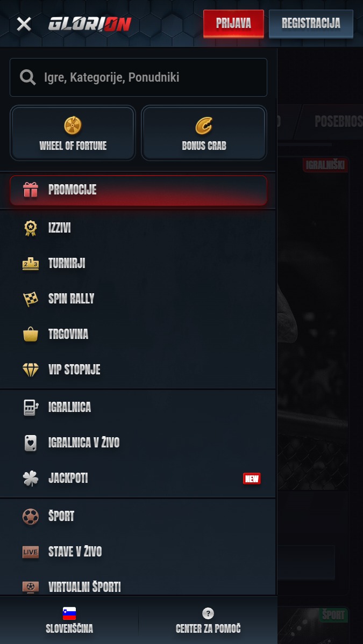Click the Spin Rally checkered flag icon
Screen dimensions: 363x644
[31, 299]
